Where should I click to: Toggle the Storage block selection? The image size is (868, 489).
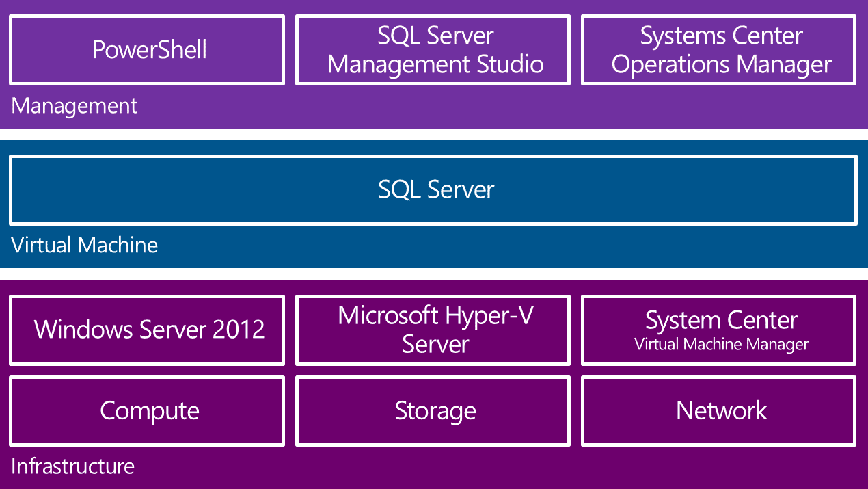(x=433, y=410)
